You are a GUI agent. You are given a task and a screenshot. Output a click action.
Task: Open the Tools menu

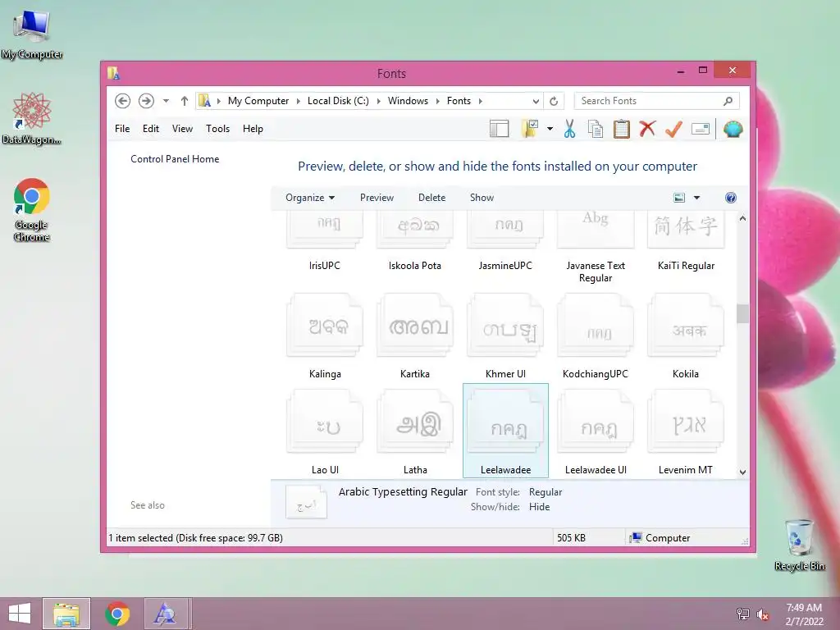pos(217,129)
